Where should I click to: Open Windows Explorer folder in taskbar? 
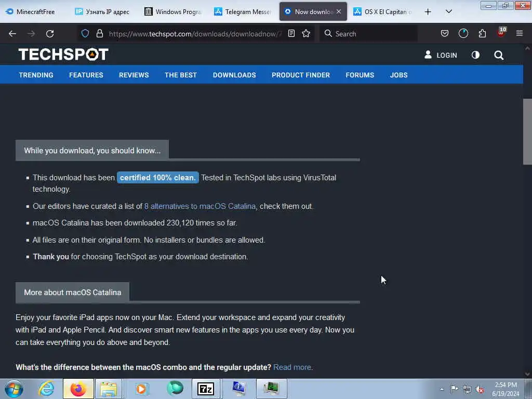[109, 389]
